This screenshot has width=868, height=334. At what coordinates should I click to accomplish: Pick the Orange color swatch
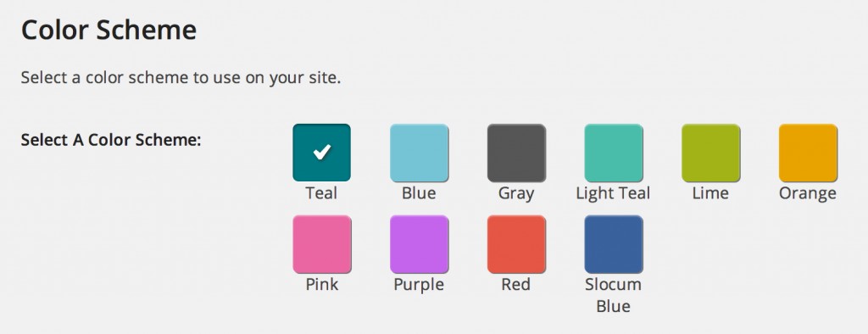(808, 153)
